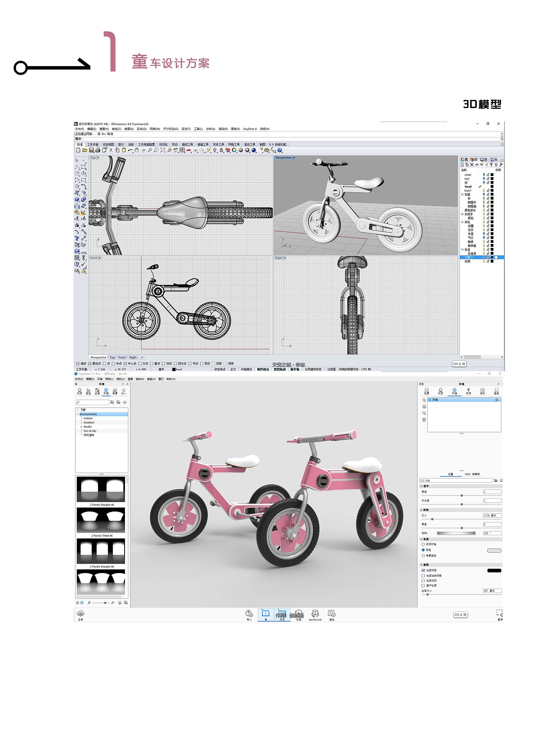Click the 过滤器 status bar button

point(331,369)
